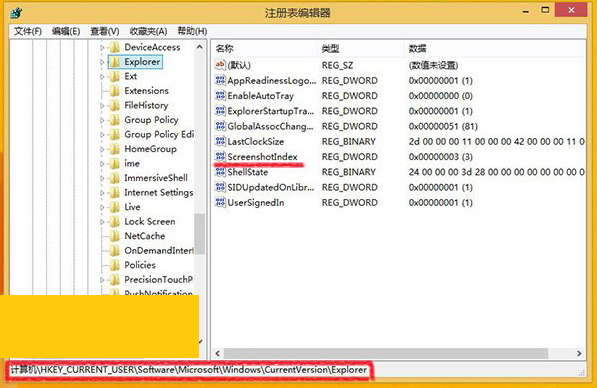Select the ScreenshotIndex value name
The height and width of the screenshot is (388, 597).
pos(262,156)
